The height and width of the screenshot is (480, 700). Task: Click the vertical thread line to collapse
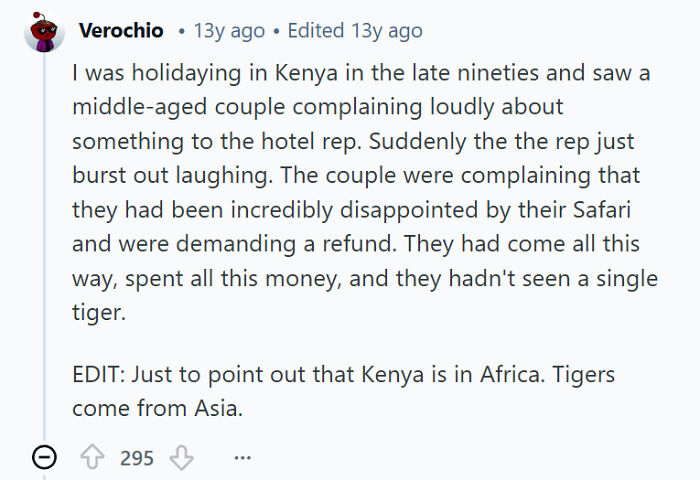pos(44,250)
